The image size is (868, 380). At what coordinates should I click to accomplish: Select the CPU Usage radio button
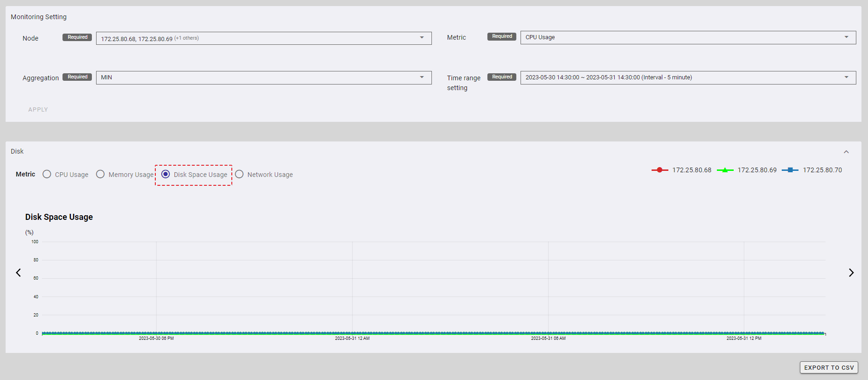coord(47,174)
